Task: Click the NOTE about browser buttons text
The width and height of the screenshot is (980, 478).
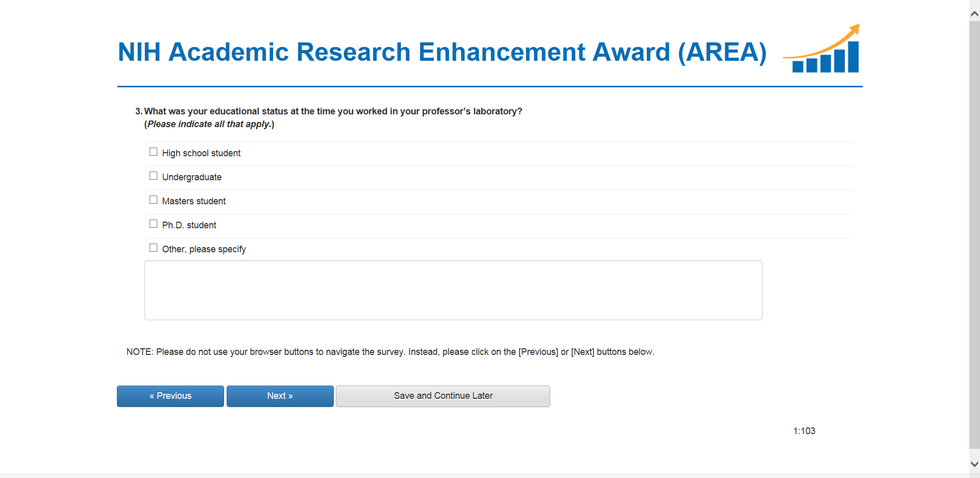Action: click(390, 352)
